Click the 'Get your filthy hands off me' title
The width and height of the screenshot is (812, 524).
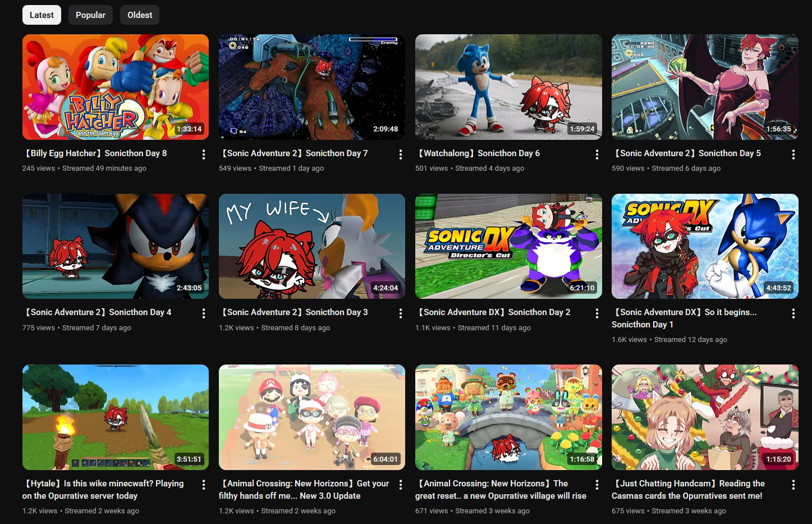(304, 490)
